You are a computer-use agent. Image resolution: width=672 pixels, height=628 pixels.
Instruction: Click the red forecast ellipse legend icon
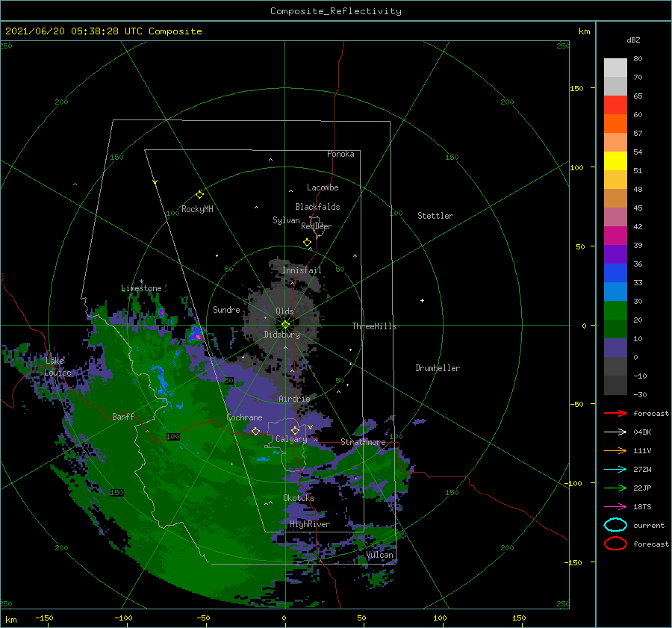pos(615,544)
